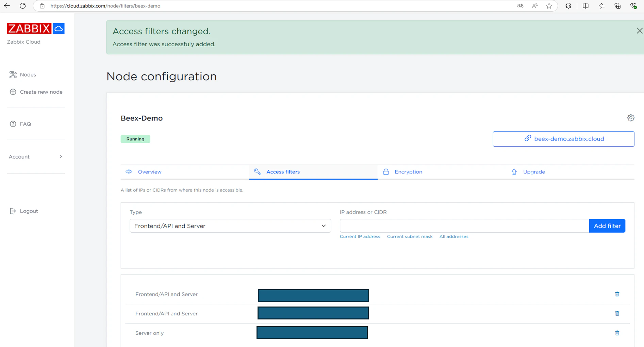Click the Zabbix Cloud logo
The width and height of the screenshot is (644, 347).
coord(36,29)
